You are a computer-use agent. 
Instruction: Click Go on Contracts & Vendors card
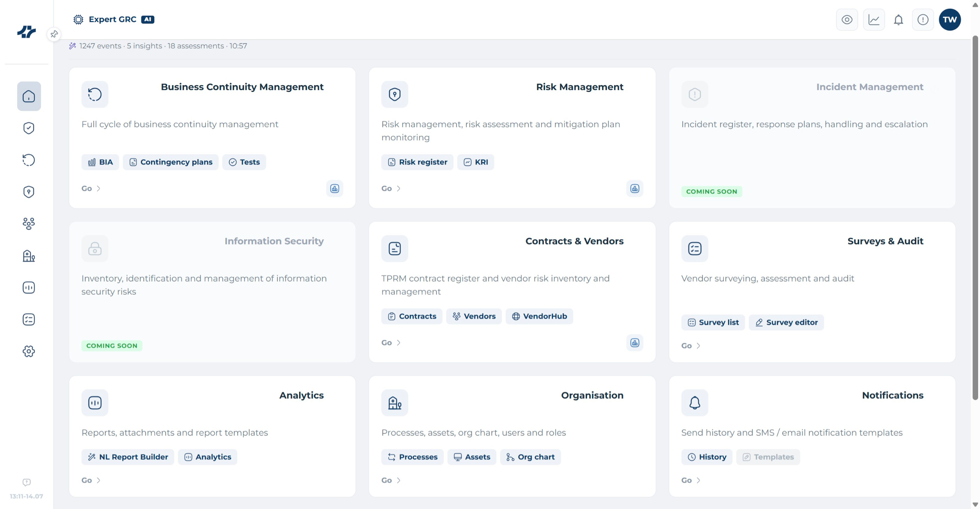click(391, 342)
